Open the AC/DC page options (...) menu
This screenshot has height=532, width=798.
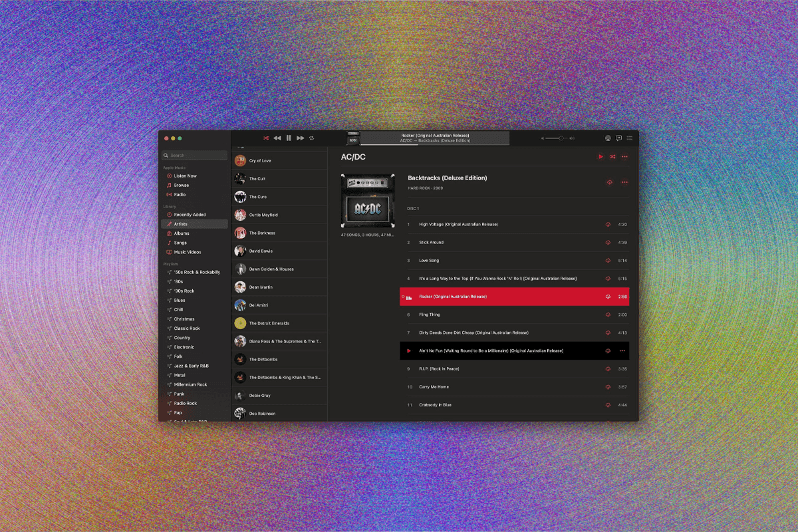coord(623,156)
